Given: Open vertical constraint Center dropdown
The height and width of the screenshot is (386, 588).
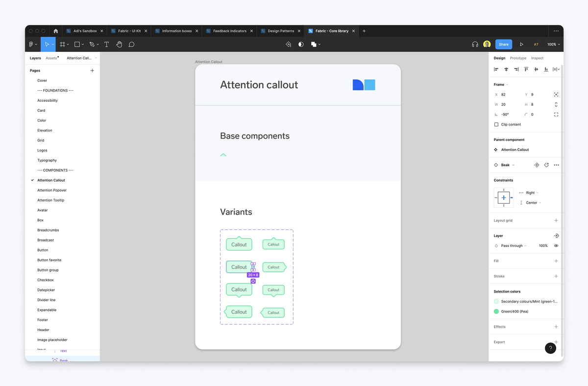Looking at the screenshot, I should coord(533,203).
